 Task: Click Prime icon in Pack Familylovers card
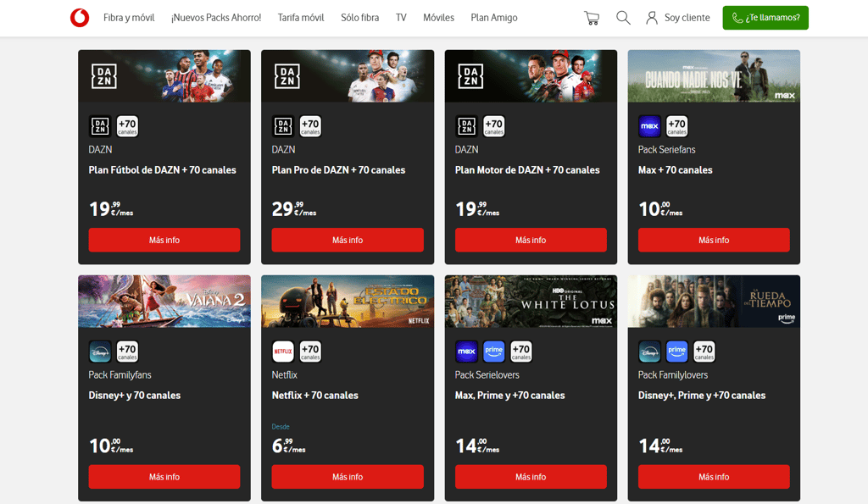(x=677, y=352)
